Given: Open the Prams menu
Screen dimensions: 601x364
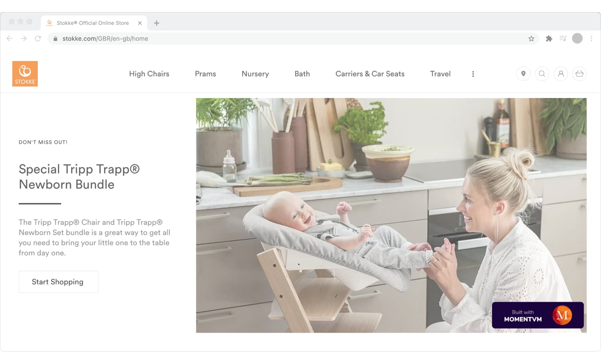Looking at the screenshot, I should [206, 74].
